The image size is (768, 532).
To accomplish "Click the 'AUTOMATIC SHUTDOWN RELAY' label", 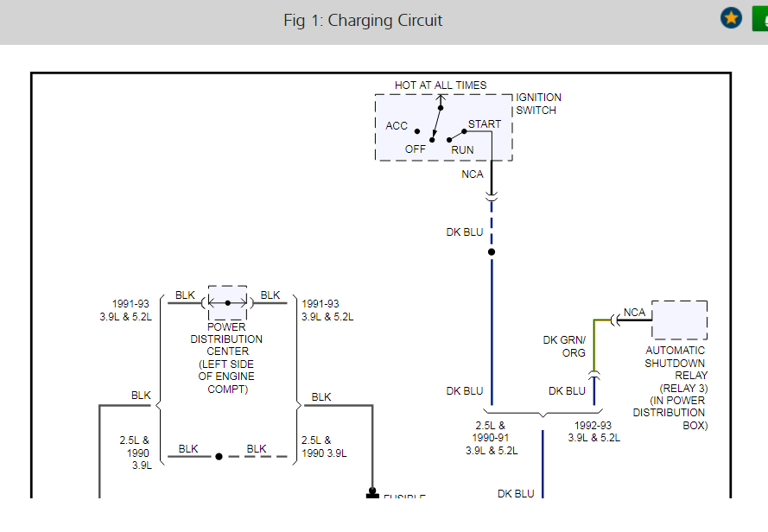I will click(x=676, y=363).
